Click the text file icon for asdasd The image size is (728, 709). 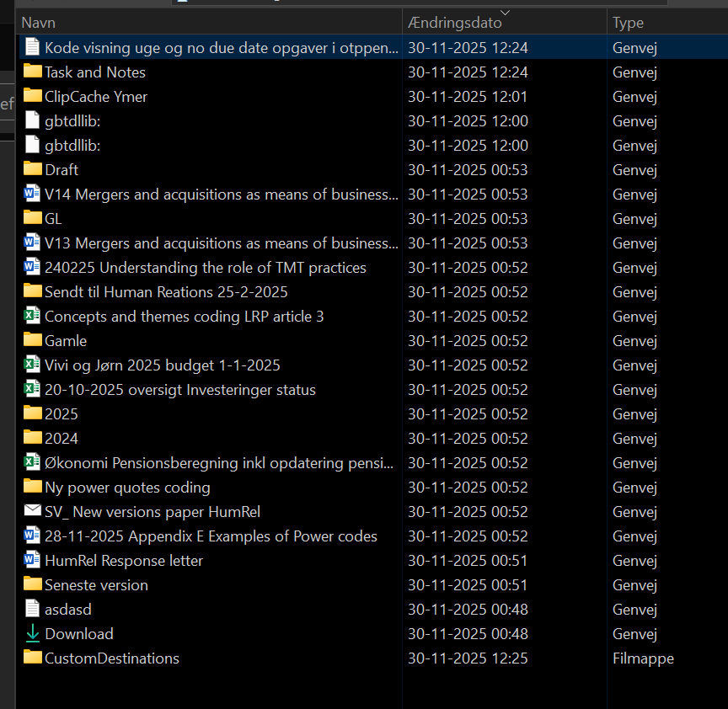[32, 610]
